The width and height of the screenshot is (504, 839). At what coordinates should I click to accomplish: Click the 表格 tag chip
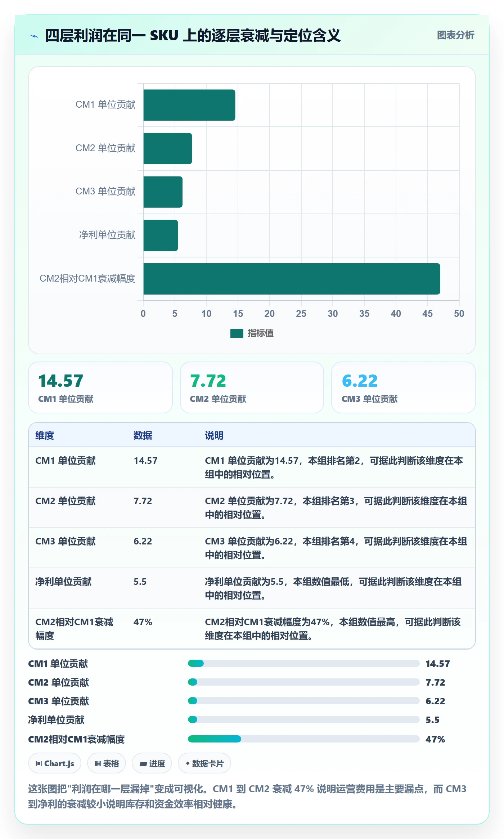[x=107, y=763]
